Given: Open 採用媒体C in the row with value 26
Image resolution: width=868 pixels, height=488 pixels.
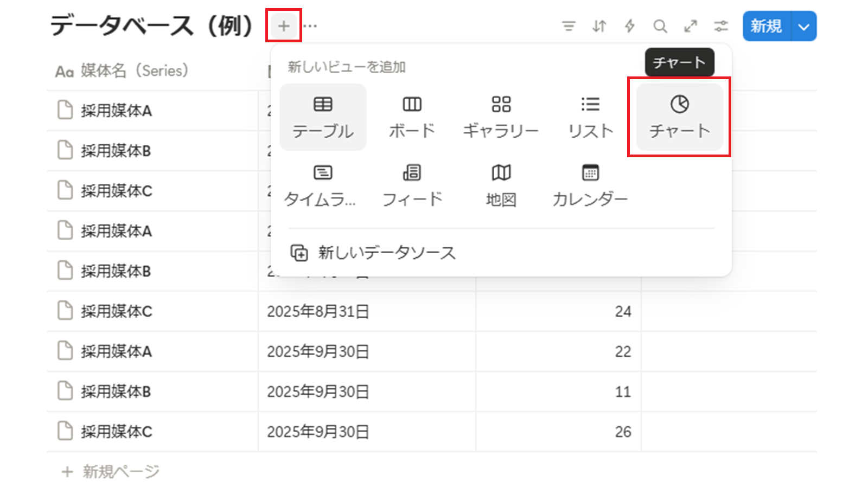Looking at the screenshot, I should tap(116, 432).
